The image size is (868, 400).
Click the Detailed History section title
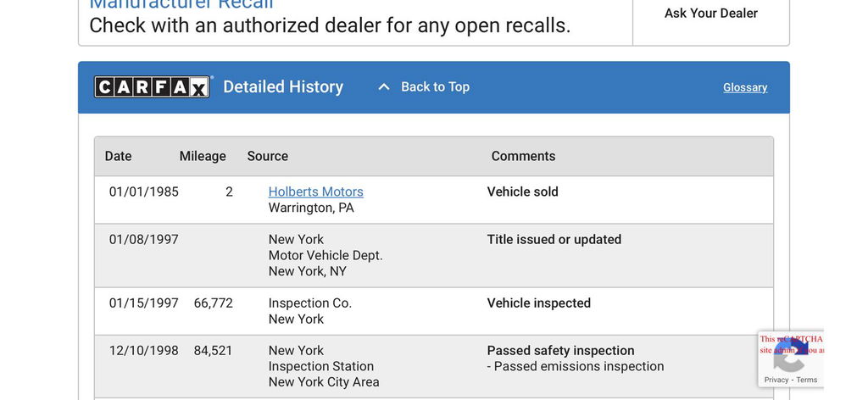coord(283,86)
